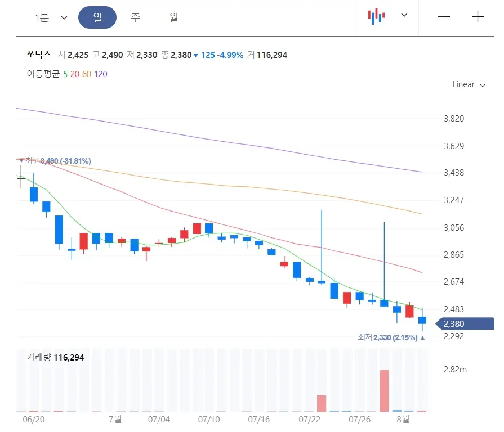The image size is (504, 432).
Task: Click the 최고 3,490 high price marker arrow
Action: point(21,161)
